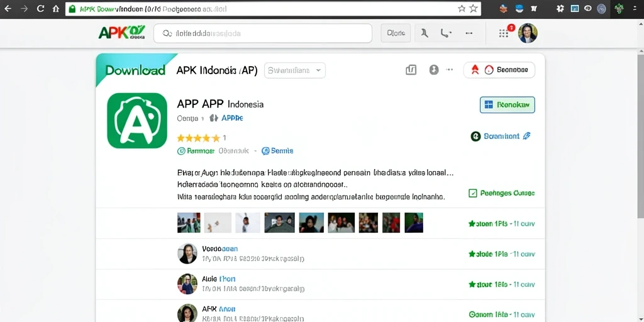Click the gray Obenruk label
644x322 pixels.
point(234,151)
